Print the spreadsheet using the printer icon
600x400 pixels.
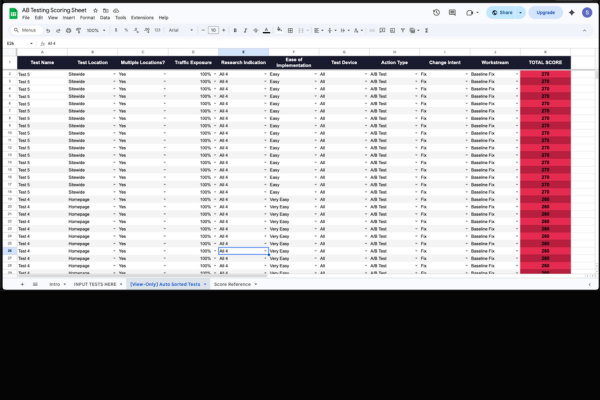68,30
